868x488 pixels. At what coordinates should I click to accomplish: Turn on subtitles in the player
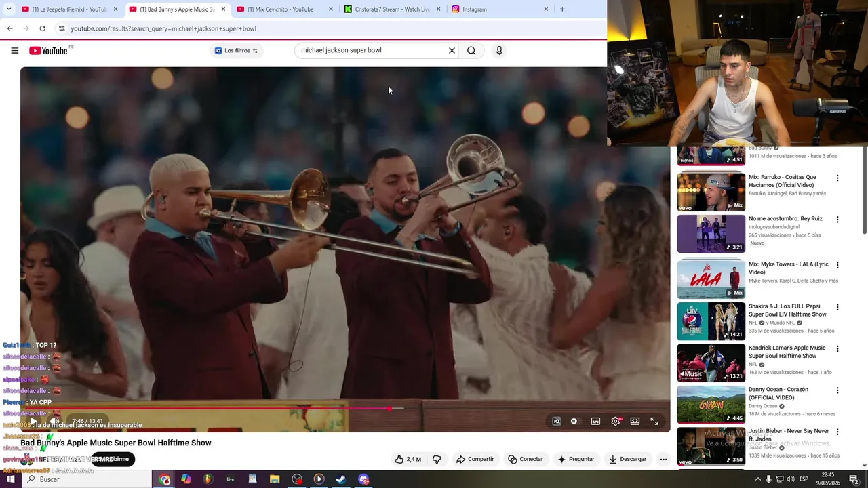point(595,421)
